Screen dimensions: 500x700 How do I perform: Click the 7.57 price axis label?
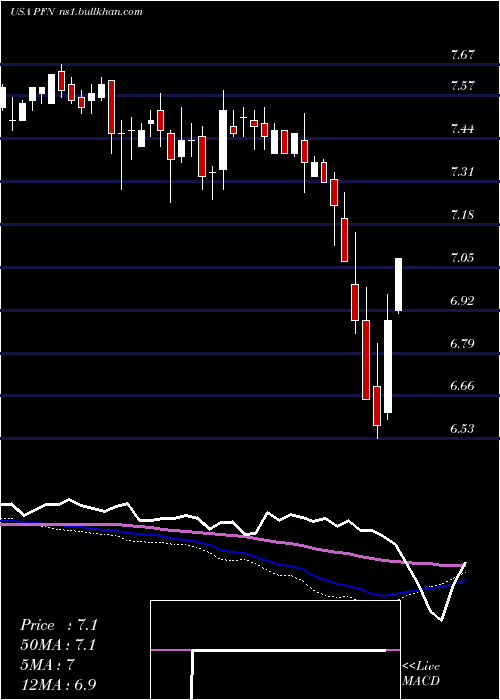tap(462, 86)
